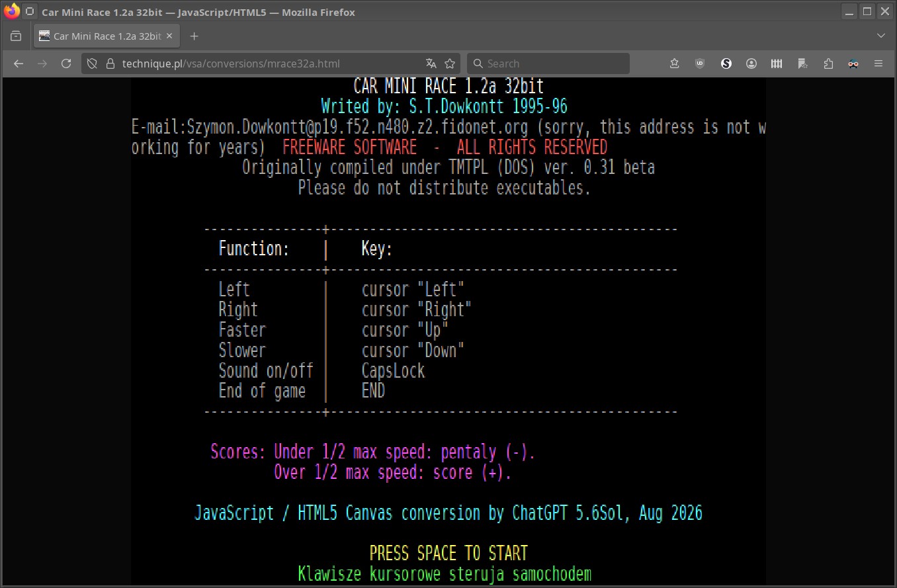Click the "CapsLock" key entry
This screenshot has height=588, width=897.
click(x=393, y=370)
